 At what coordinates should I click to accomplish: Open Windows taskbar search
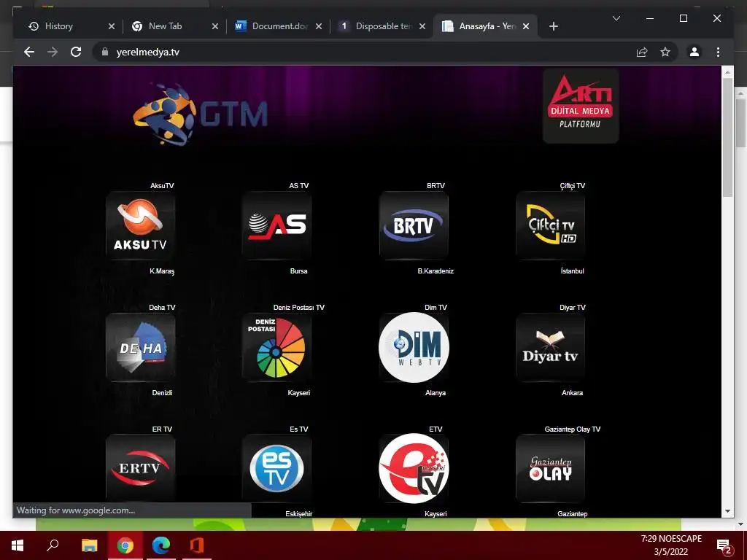(53, 545)
